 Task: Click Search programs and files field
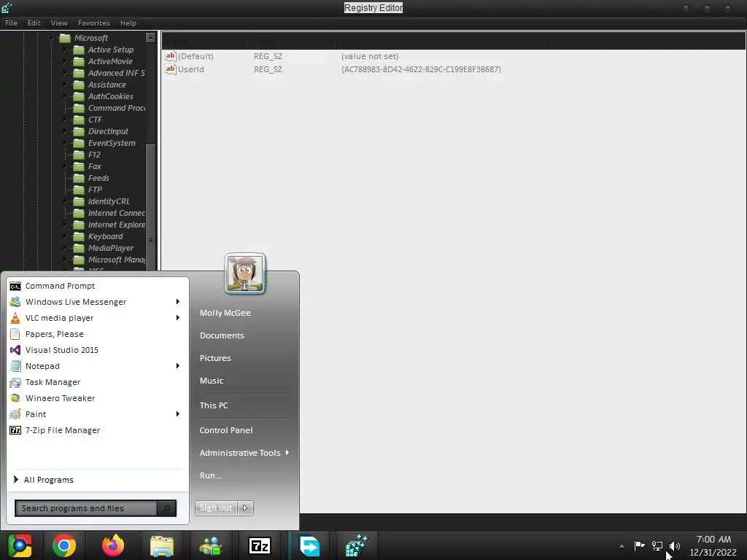pos(86,508)
